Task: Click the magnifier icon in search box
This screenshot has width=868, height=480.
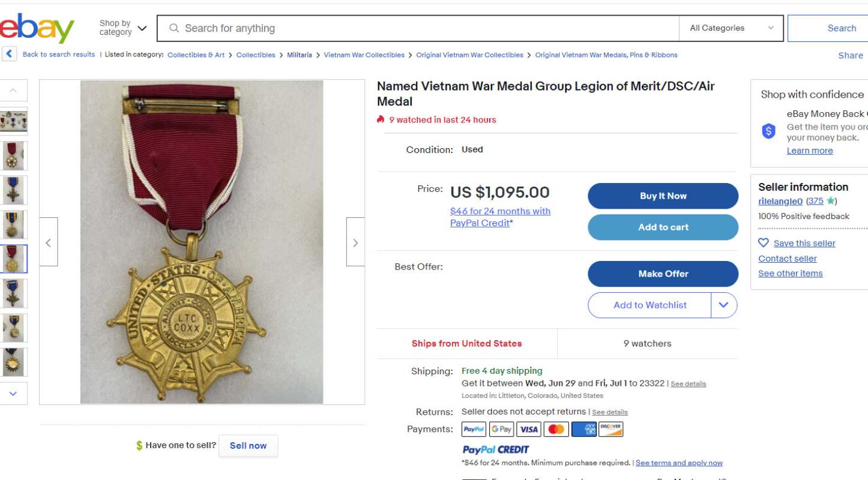Action: [x=174, y=28]
